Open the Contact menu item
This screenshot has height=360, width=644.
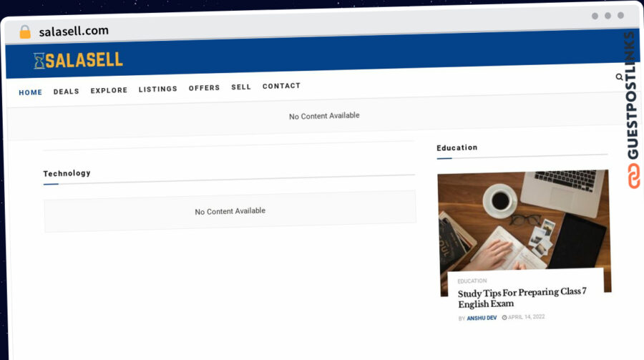281,86
